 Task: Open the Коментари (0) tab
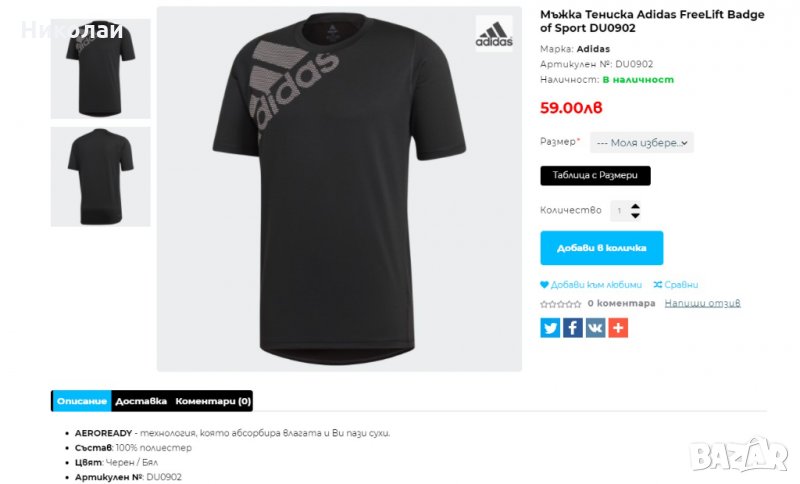(x=213, y=401)
